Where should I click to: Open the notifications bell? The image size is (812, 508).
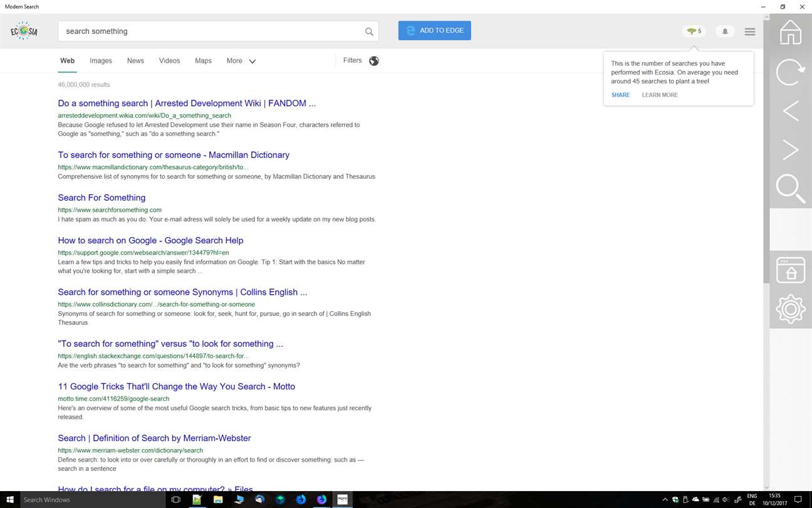tap(725, 31)
